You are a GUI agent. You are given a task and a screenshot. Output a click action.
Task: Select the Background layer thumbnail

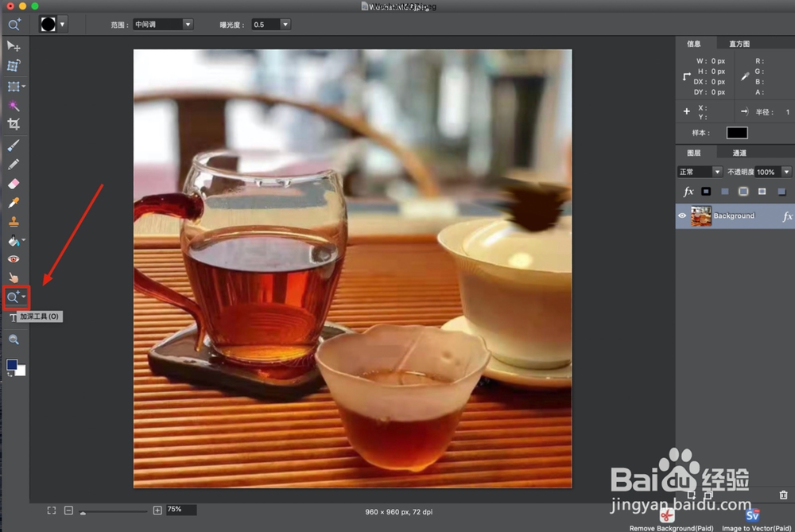(701, 216)
